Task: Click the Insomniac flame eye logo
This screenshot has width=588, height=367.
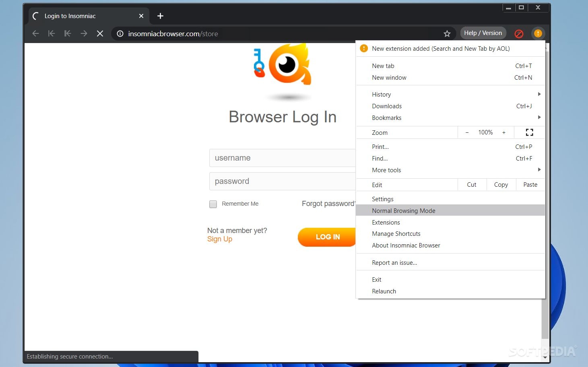Action: (290, 64)
